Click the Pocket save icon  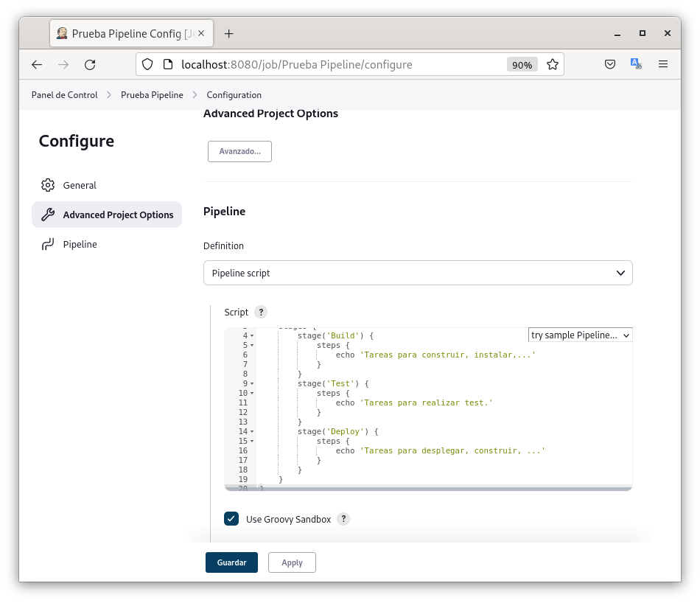coord(610,65)
